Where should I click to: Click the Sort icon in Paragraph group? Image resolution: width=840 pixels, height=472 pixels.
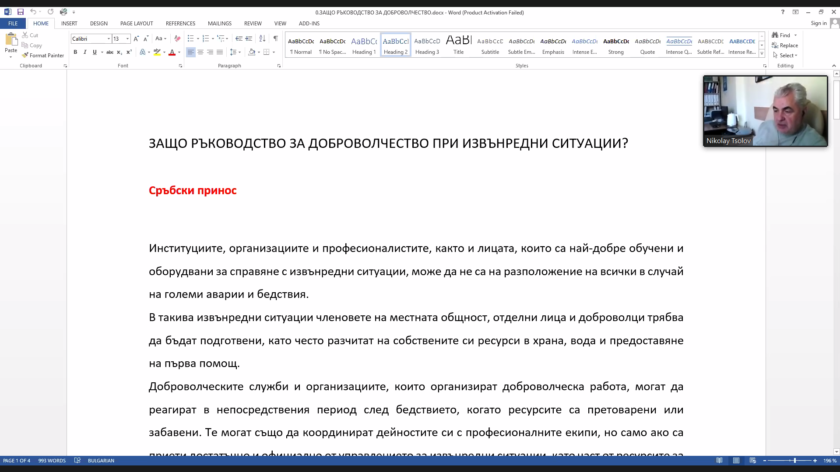(x=262, y=39)
